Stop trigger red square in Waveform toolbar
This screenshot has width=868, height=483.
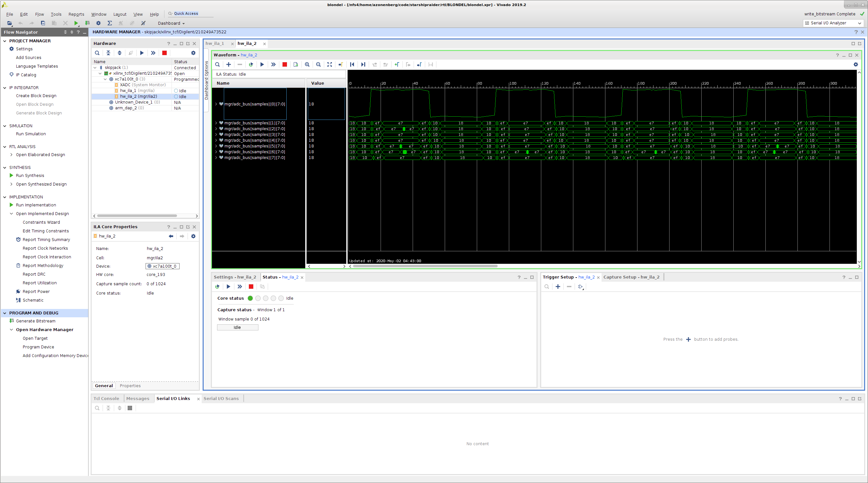[285, 64]
